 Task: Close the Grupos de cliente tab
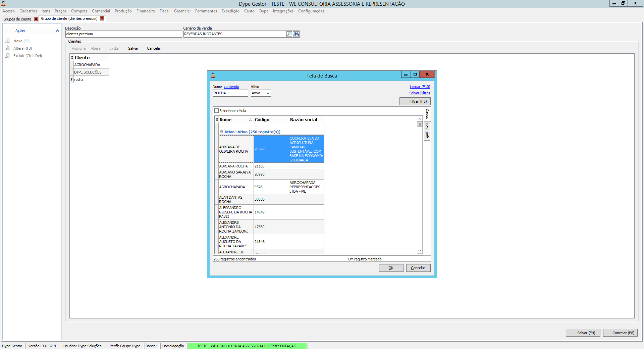(36, 19)
